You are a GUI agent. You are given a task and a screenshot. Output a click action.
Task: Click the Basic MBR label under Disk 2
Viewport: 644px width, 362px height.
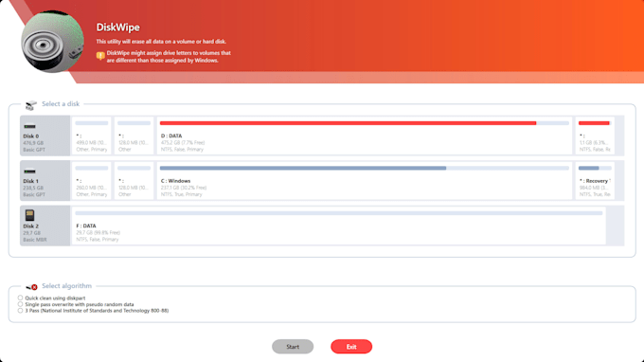(x=35, y=240)
